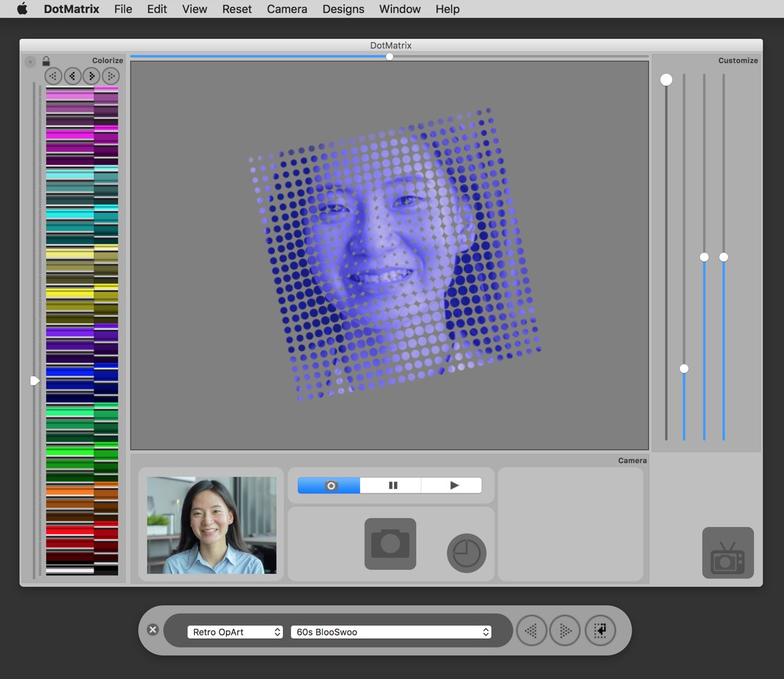Open the Retro OpArt category dropdown
784x679 pixels.
[x=235, y=632]
